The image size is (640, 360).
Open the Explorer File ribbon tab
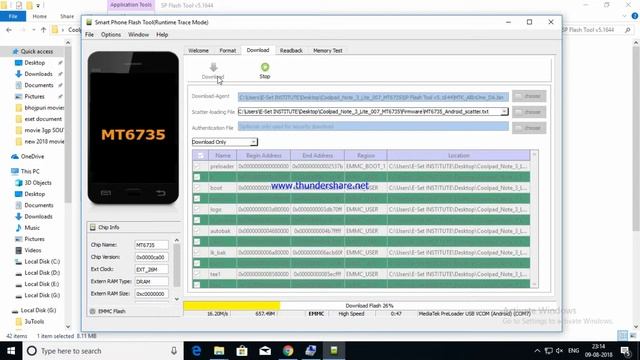13,16
